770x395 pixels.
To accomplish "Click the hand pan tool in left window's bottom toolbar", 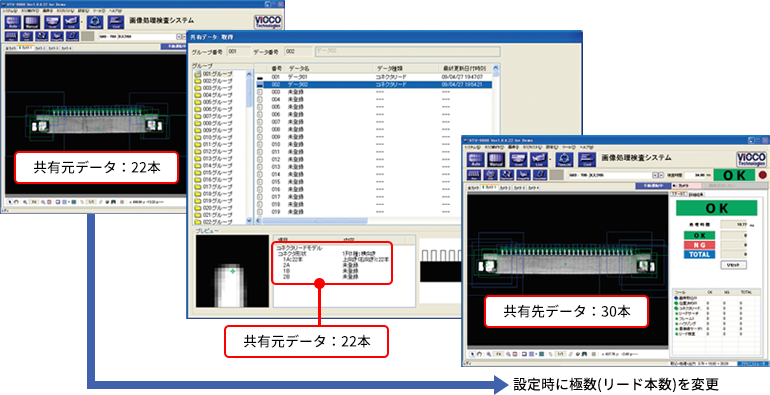I will pyautogui.click(x=15, y=201).
